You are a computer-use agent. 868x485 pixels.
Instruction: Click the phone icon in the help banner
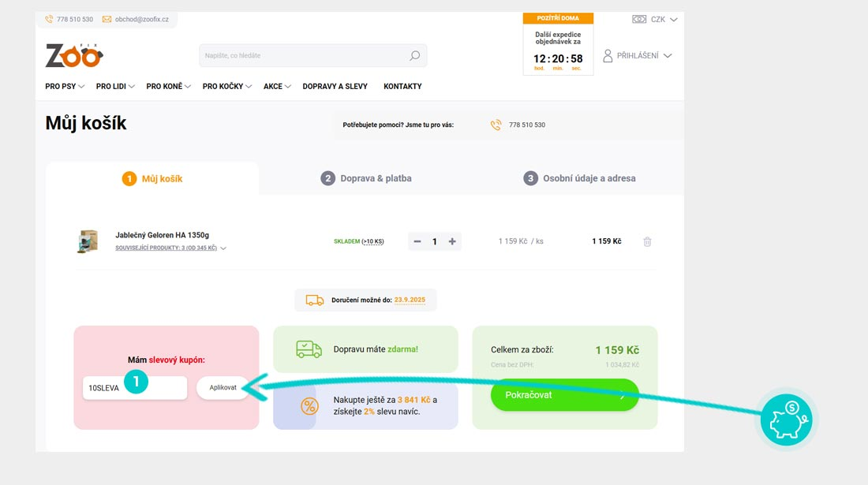(496, 125)
